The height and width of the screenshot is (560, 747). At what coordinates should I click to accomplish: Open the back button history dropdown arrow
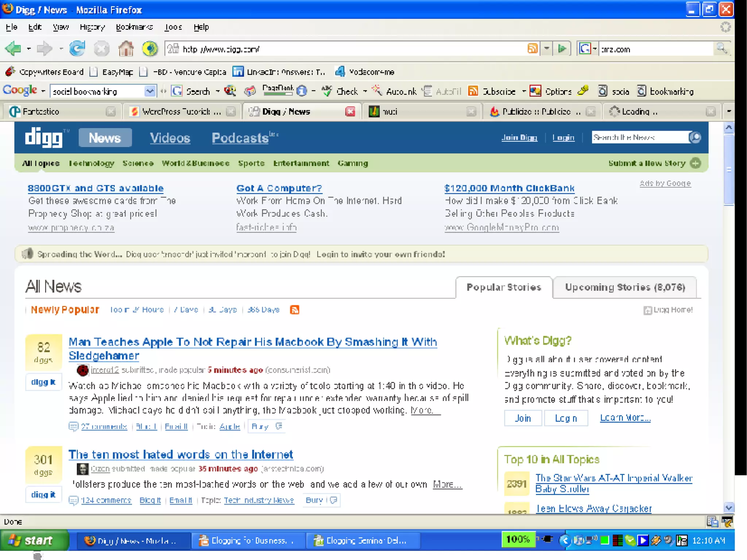29,49
